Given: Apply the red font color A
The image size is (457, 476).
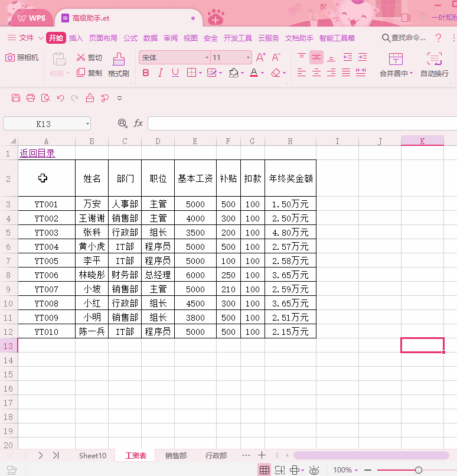Looking at the screenshot, I should point(254,73).
